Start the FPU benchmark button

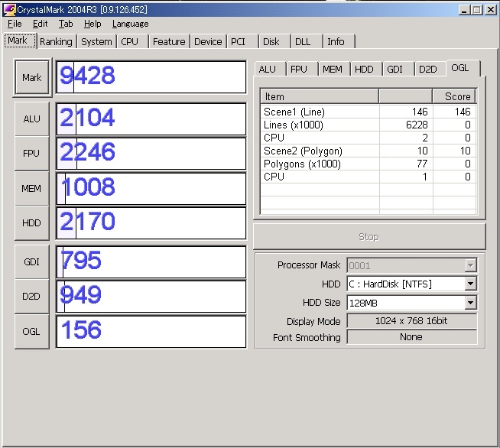[32, 153]
